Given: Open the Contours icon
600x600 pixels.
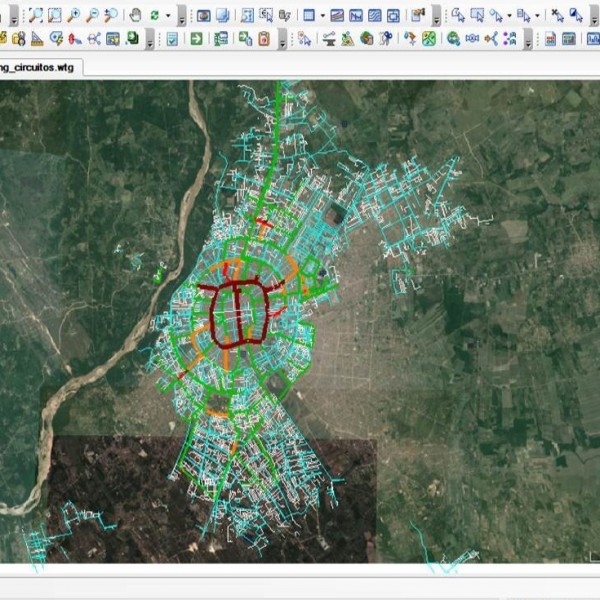Looking at the screenshot, I should click(375, 16).
